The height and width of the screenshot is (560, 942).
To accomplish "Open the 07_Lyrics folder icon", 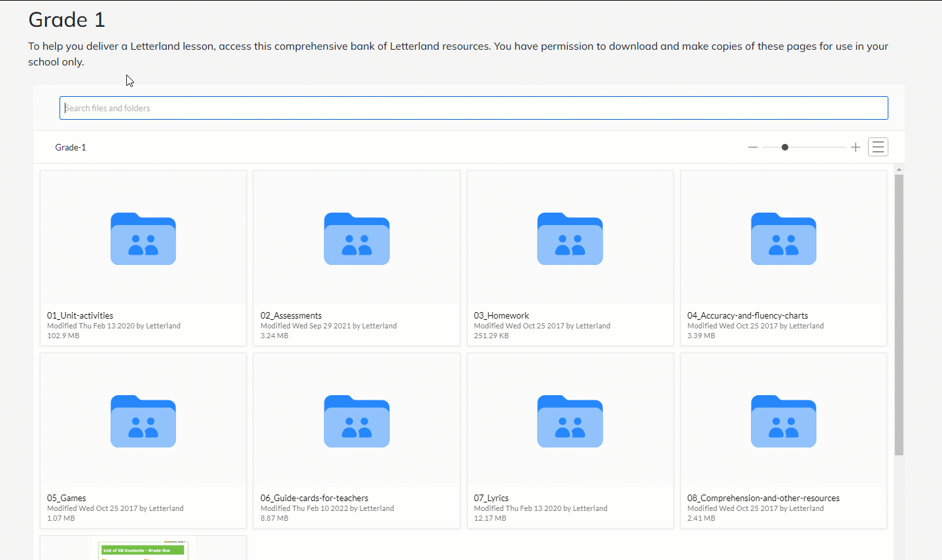I will [x=570, y=421].
